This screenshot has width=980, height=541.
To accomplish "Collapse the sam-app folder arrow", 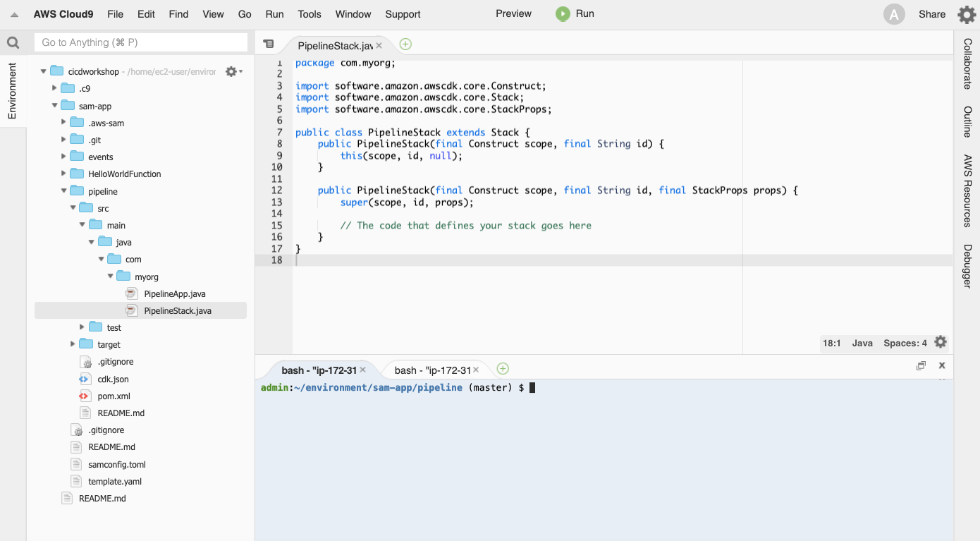I will (x=54, y=106).
